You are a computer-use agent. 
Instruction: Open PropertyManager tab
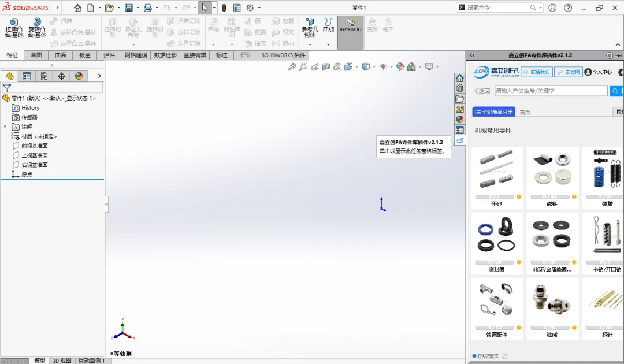coord(27,76)
